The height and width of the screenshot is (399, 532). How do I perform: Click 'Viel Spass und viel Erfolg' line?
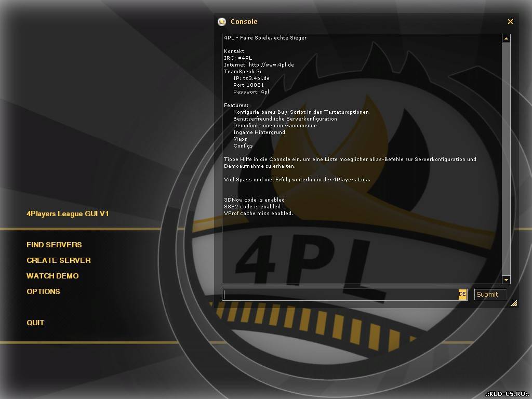coord(297,179)
